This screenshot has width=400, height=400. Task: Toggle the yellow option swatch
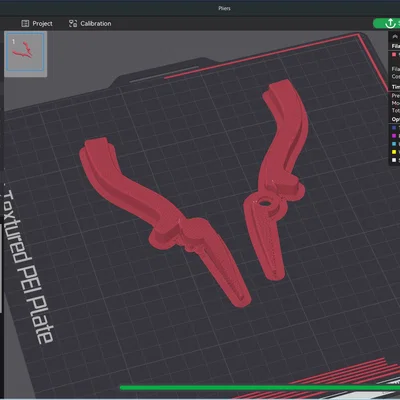click(394, 152)
